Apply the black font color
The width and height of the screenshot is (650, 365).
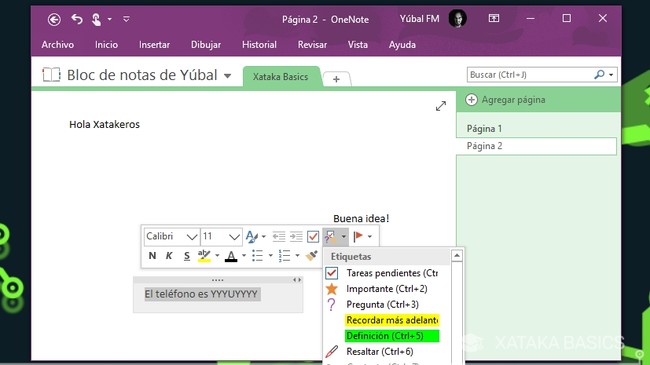tap(231, 256)
